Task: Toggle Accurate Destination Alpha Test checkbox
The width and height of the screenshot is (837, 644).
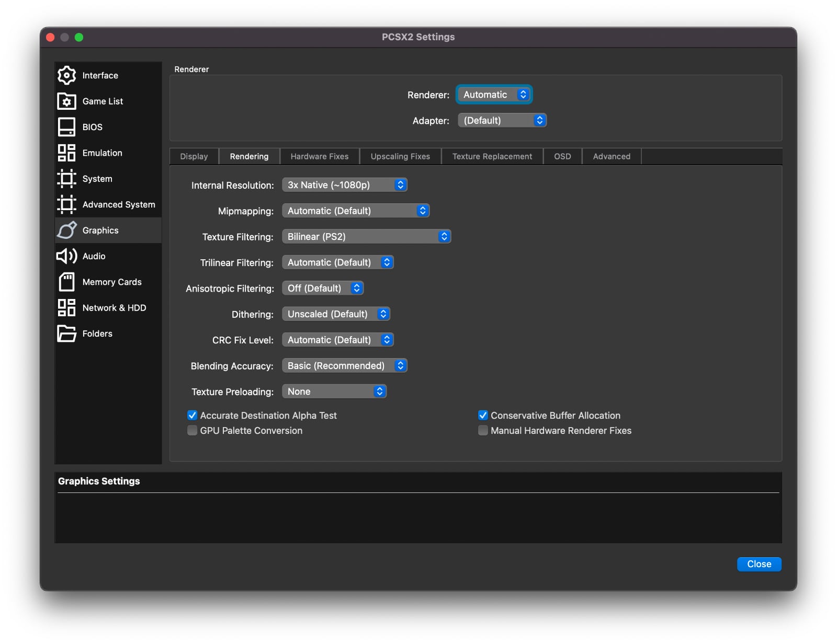Action: [193, 416]
